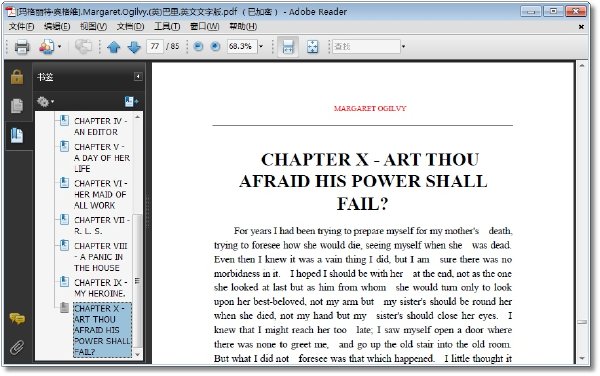600x376 pixels.
Task: Toggle fit one full page view
Action: pos(312,47)
